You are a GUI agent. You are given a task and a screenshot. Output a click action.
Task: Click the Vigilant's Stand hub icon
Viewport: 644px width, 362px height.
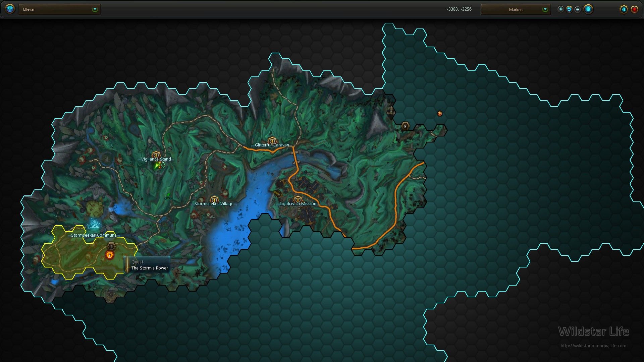pyautogui.click(x=156, y=155)
